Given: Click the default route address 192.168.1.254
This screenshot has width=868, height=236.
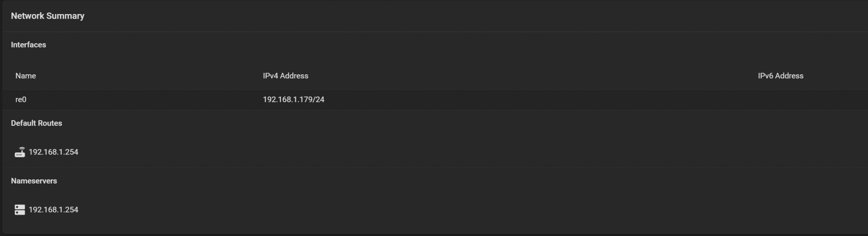Looking at the screenshot, I should pos(53,152).
